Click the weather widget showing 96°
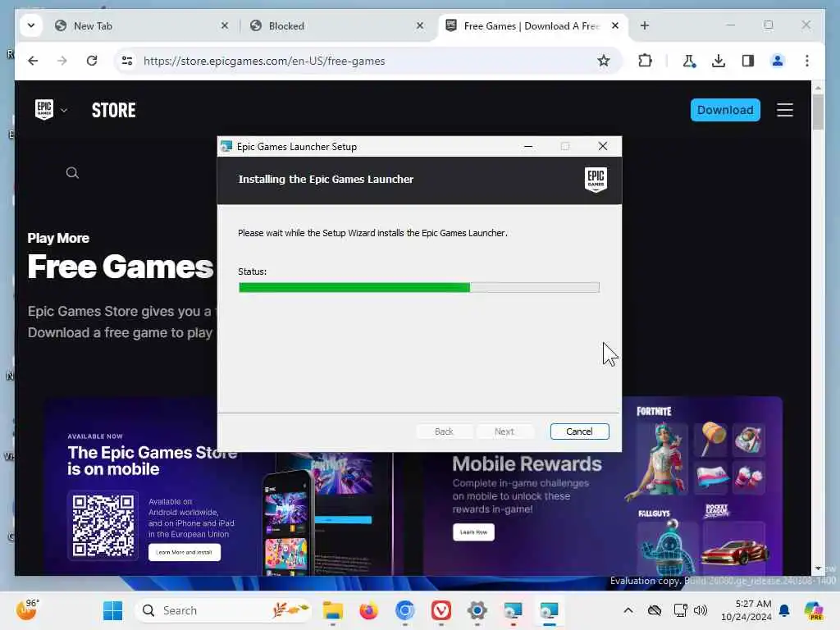Screen dimensions: 840x630 (x=27, y=609)
